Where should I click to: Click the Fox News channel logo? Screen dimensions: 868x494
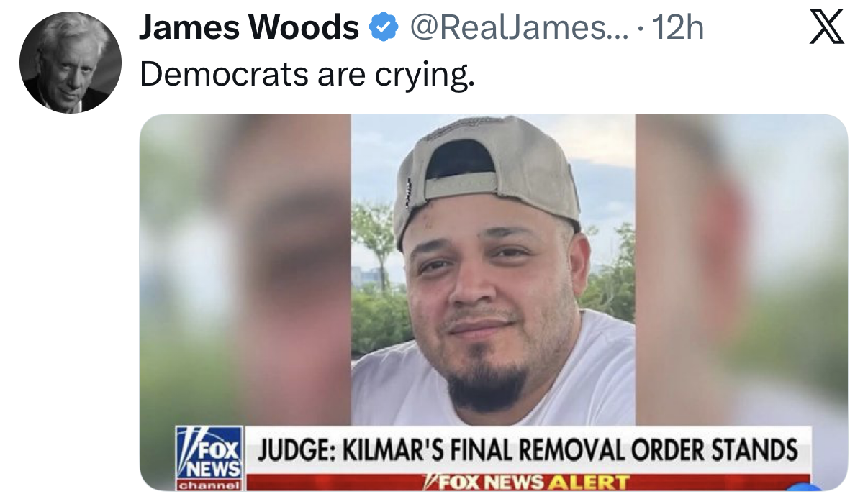pos(209,458)
